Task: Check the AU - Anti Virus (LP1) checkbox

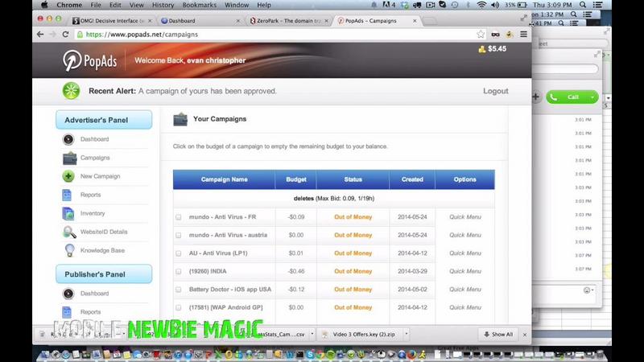Action: 178,253
